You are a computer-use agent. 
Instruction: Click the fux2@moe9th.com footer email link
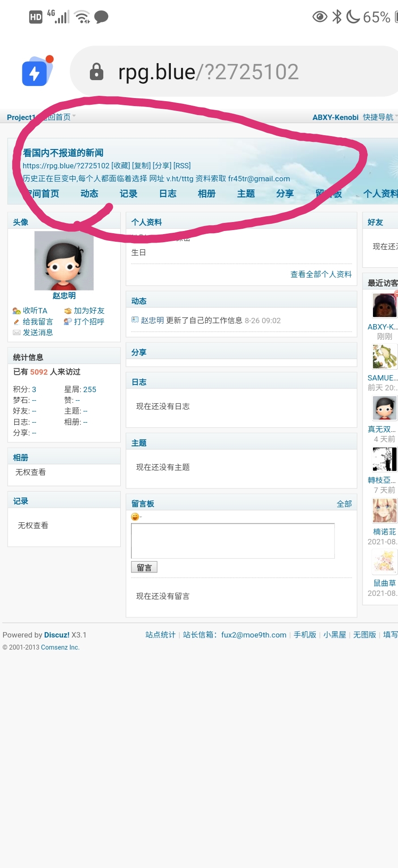point(254,635)
